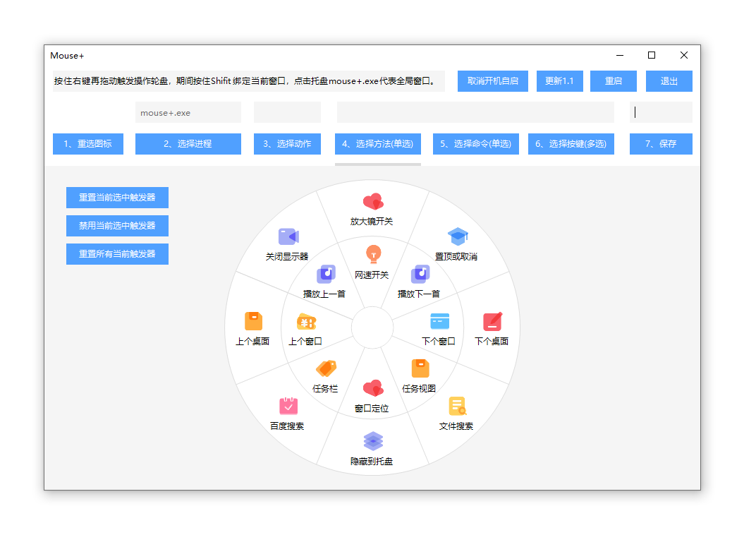Screen dimensions: 756x535
Task: Select the 文件搜索 yellow document icon
Action: (457, 407)
